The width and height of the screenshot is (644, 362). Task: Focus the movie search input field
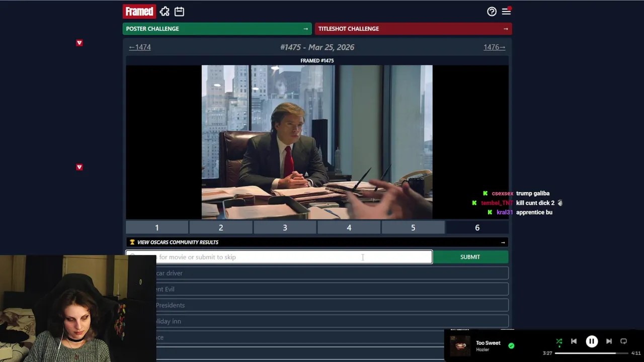pos(279,257)
